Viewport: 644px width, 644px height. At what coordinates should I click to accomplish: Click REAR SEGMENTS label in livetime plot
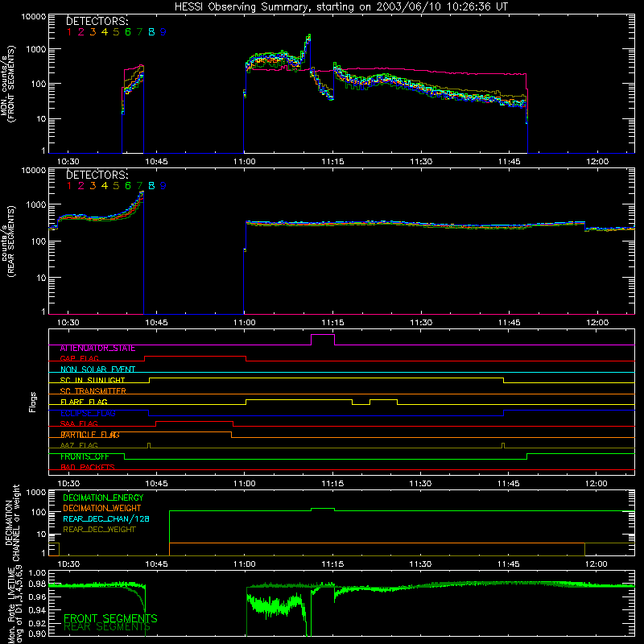coord(107,627)
